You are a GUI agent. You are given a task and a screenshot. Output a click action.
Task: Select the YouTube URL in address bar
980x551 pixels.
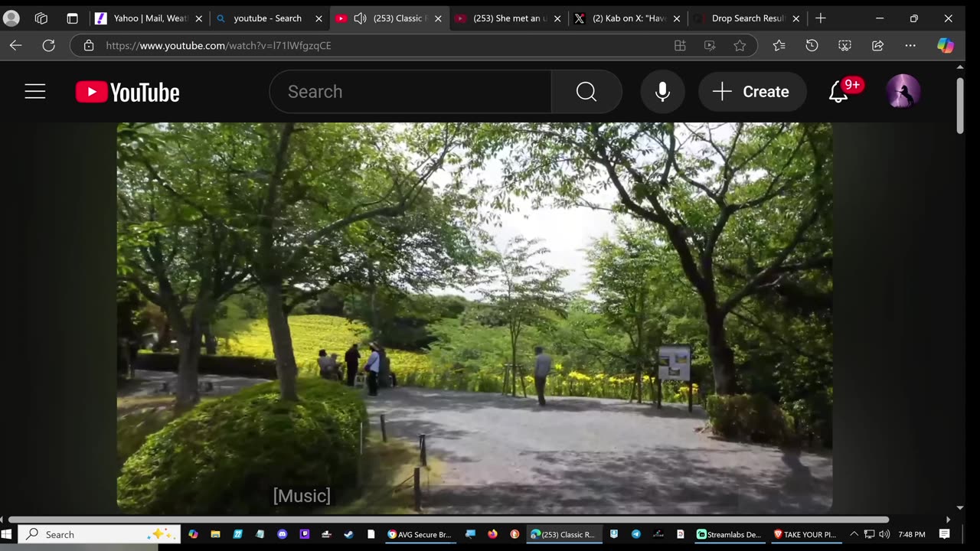(x=219, y=46)
